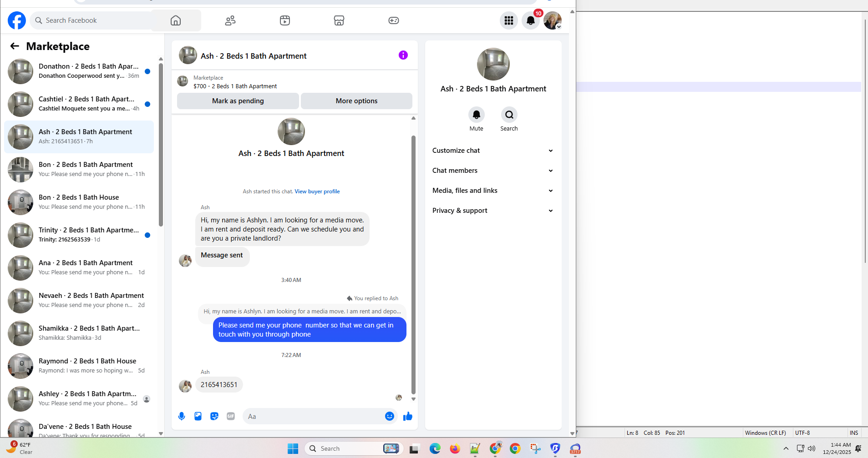The width and height of the screenshot is (868, 458).
Task: Click the Search conversation magnifier icon
Action: point(509,115)
